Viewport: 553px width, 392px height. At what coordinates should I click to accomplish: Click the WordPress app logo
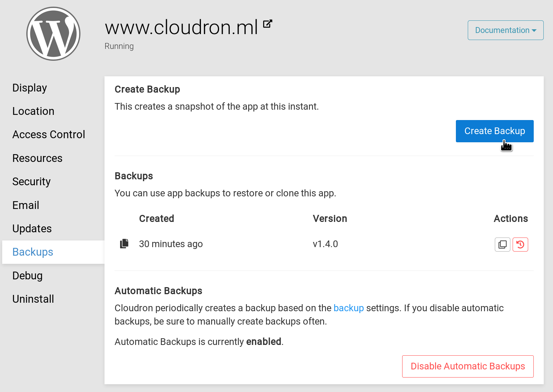[53, 34]
